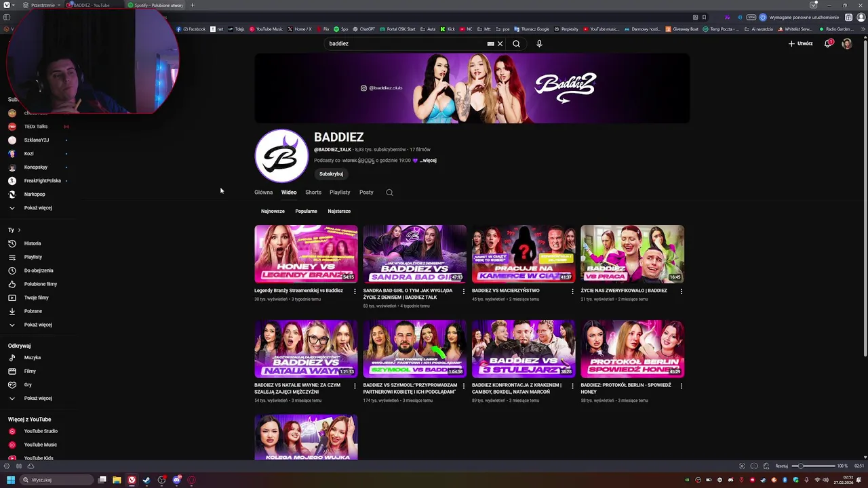Open the Ty section chevron
Image resolution: width=868 pixels, height=488 pixels.
(19, 230)
